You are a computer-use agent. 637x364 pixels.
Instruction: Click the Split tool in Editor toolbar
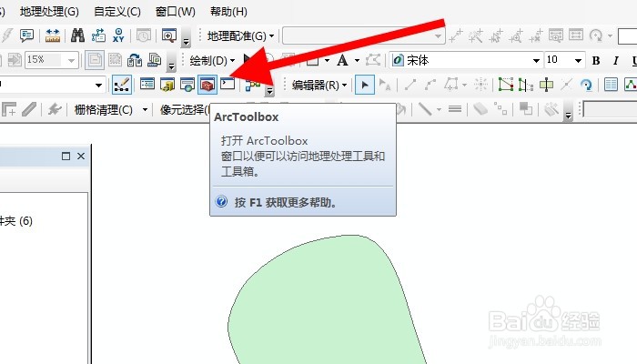coord(566,85)
